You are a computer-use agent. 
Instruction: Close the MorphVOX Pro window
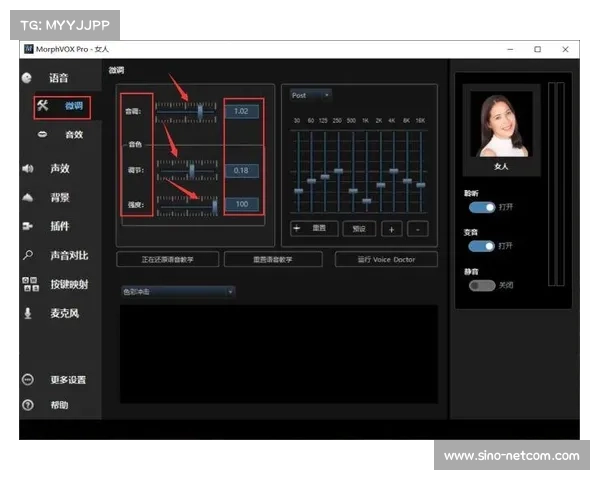click(565, 49)
